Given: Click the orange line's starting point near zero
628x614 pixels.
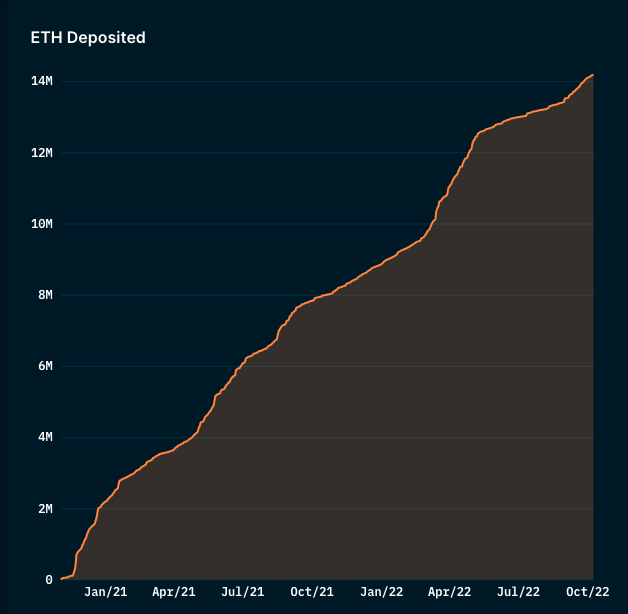Looking at the screenshot, I should (x=62, y=578).
